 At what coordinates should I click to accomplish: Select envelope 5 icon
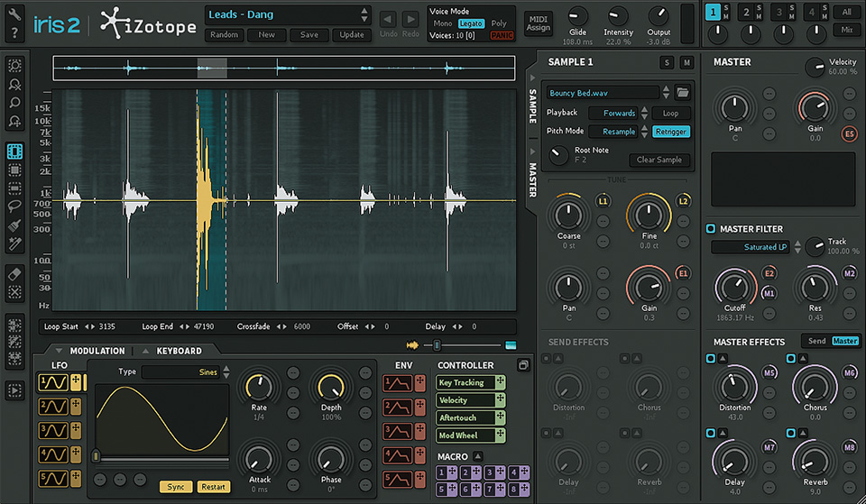(x=398, y=479)
